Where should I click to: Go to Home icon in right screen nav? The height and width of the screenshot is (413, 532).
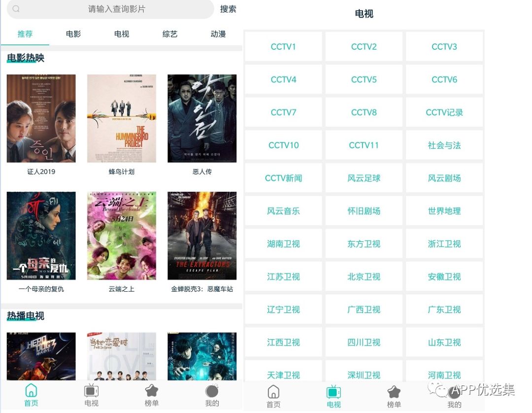tap(273, 392)
